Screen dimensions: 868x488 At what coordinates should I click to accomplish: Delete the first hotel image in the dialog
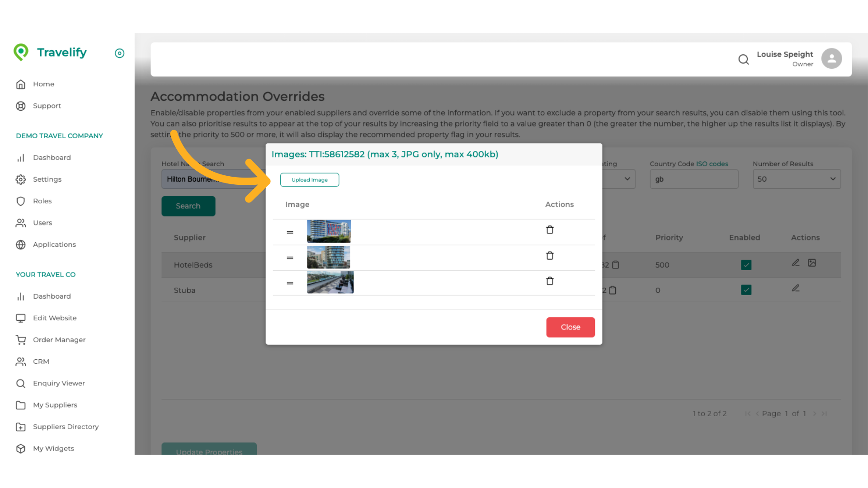point(550,230)
